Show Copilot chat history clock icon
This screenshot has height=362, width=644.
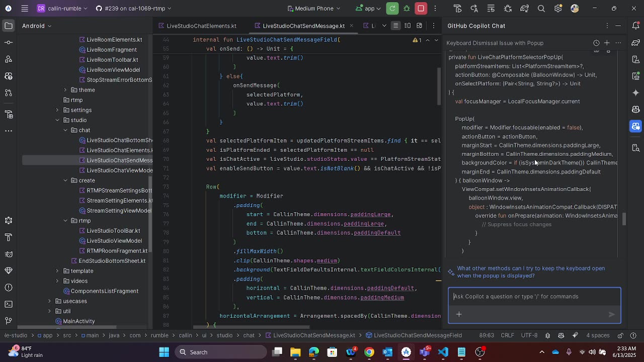coord(596,43)
